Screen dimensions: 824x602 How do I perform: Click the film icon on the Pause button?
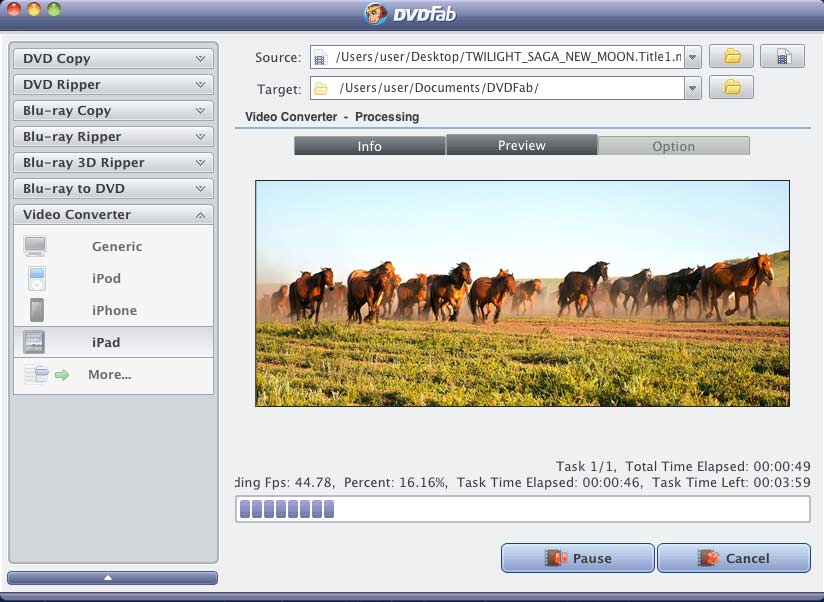556,558
